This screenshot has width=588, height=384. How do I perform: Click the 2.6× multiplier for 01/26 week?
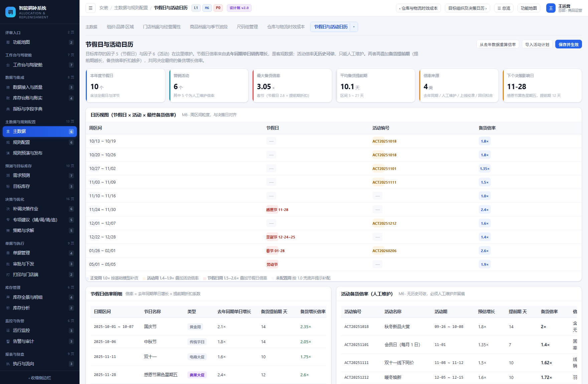click(485, 251)
